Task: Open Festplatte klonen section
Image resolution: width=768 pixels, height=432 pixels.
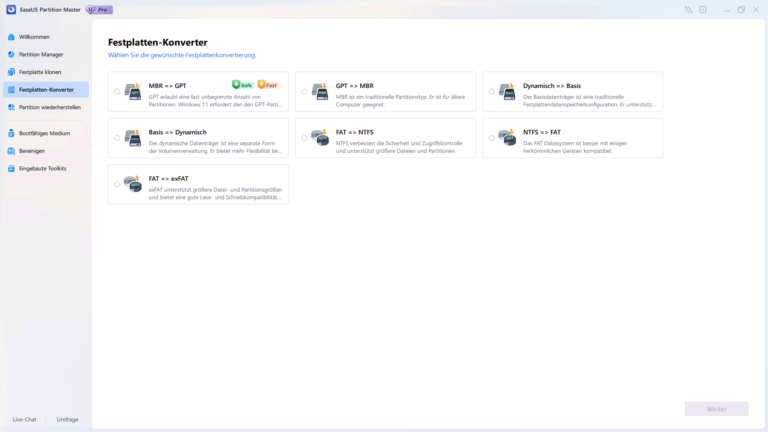Action: (x=46, y=72)
